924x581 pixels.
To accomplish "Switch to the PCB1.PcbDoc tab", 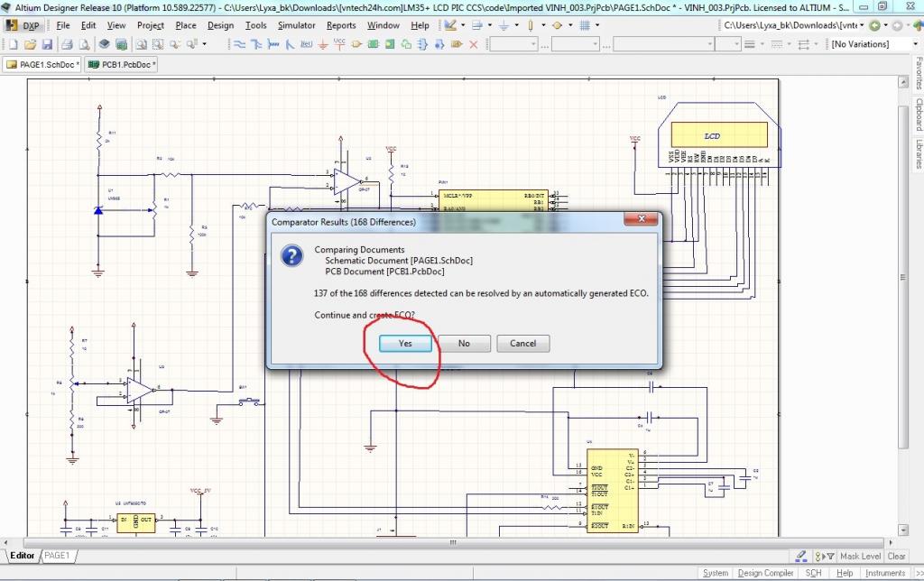I will (x=122, y=64).
